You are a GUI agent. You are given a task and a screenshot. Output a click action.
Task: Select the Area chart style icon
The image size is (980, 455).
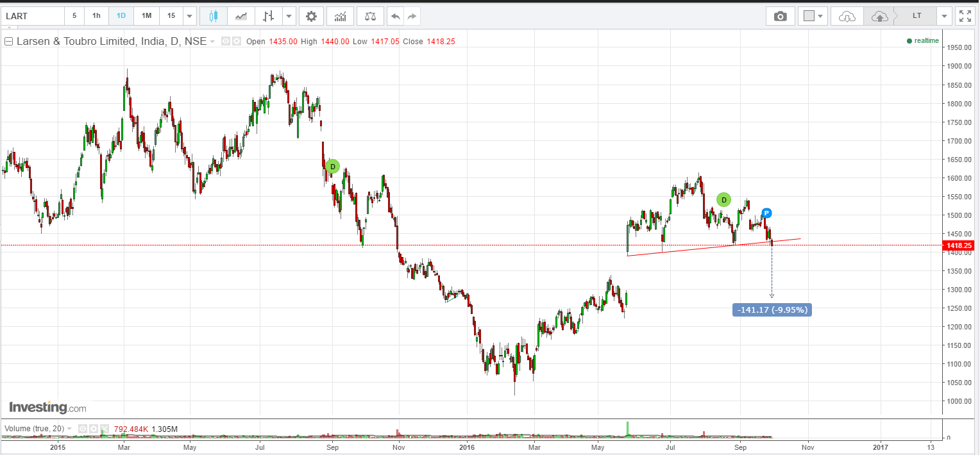click(x=241, y=16)
